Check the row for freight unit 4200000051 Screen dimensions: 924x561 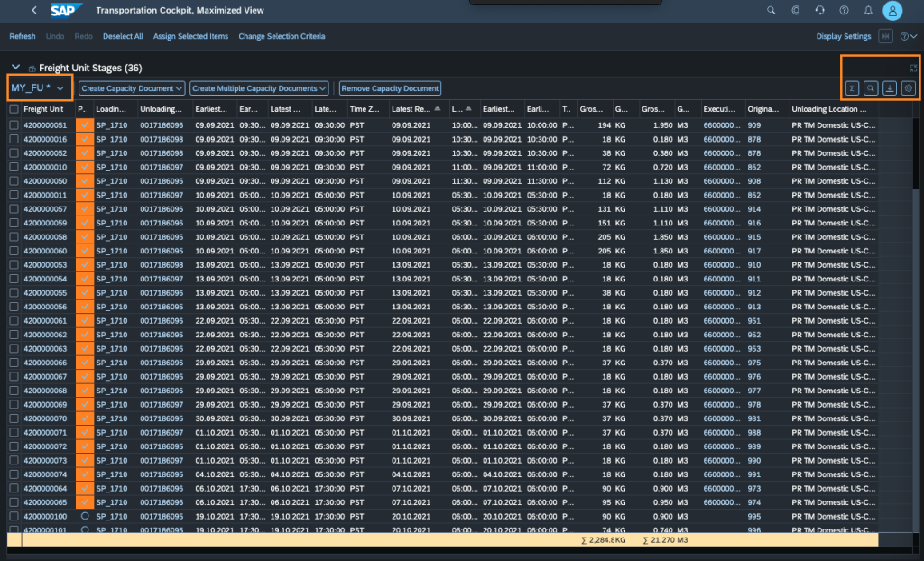[x=14, y=125]
